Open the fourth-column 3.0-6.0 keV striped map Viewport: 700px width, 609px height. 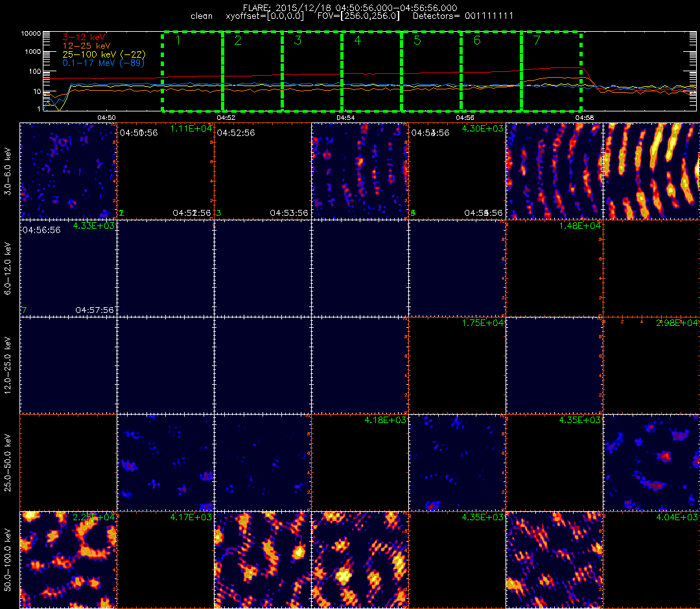(360, 171)
